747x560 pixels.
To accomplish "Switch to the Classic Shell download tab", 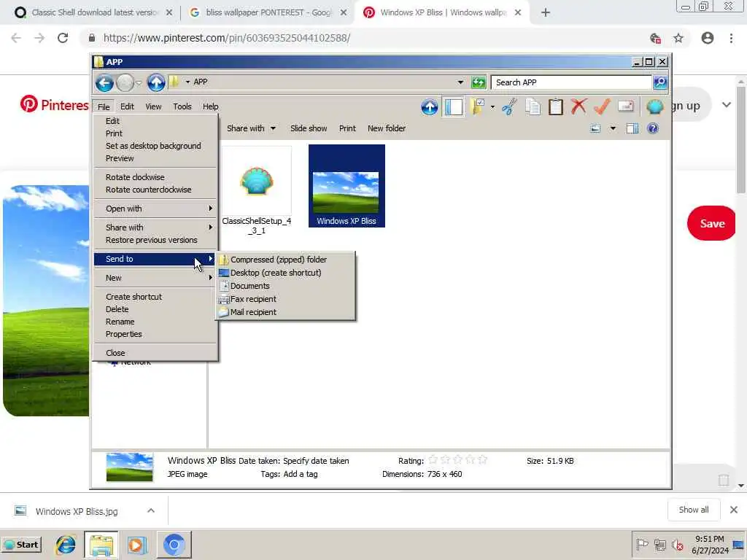I will click(x=93, y=12).
